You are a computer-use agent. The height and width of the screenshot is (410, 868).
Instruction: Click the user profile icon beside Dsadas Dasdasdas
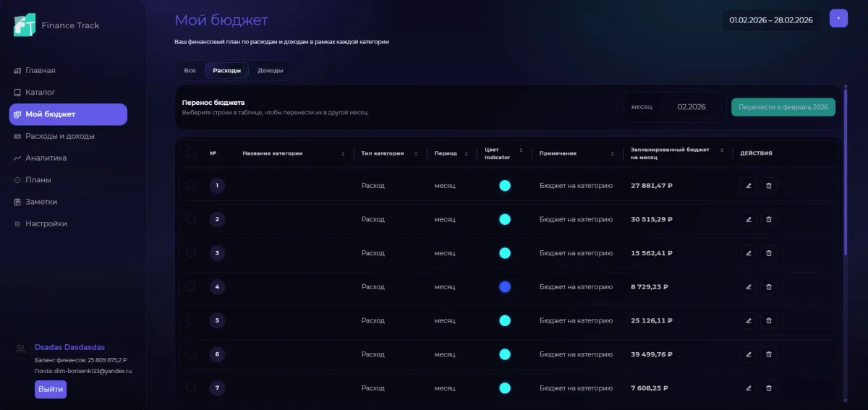[20, 349]
